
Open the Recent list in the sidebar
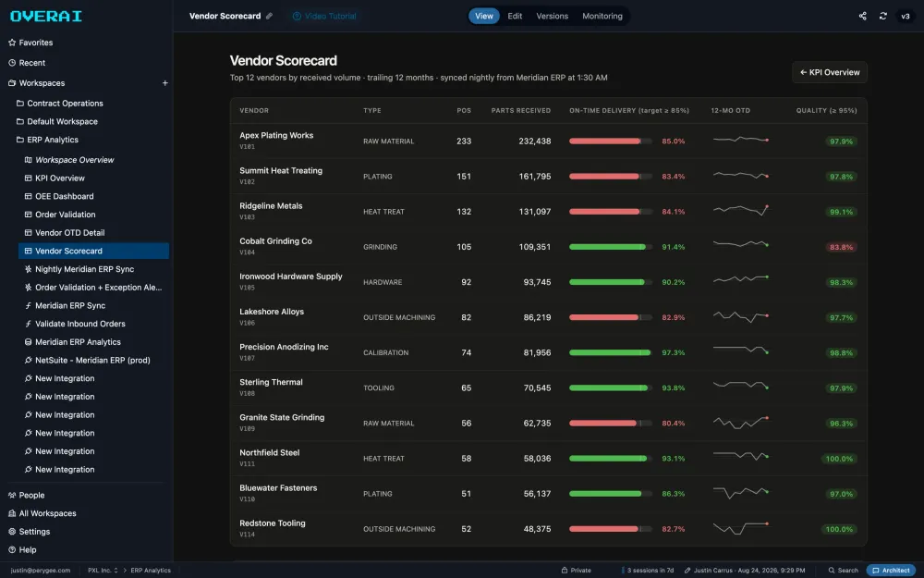(27, 63)
